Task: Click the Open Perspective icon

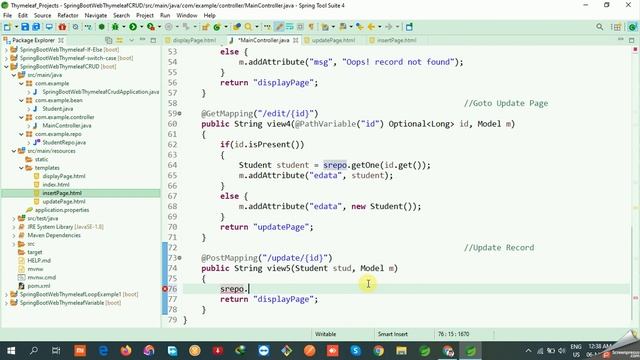Action: point(616,27)
